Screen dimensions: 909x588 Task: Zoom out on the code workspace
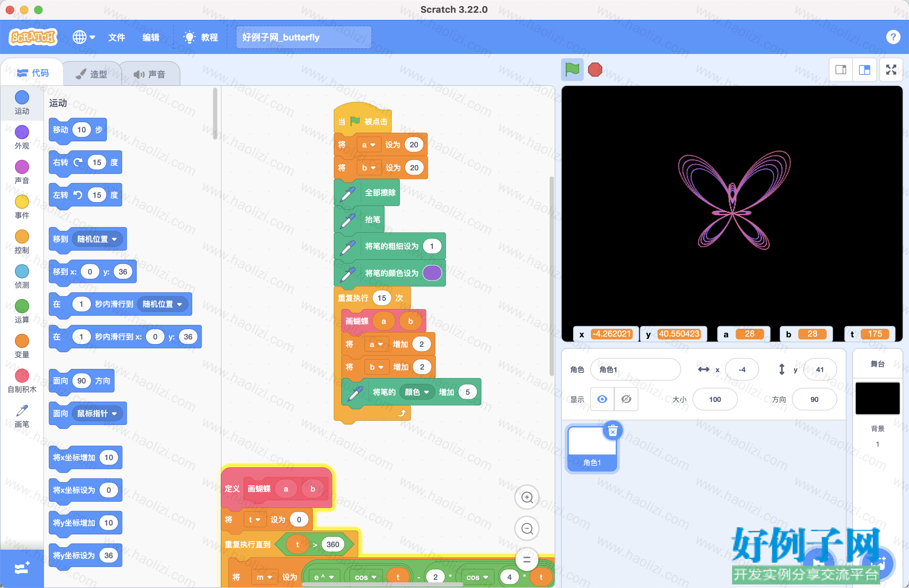point(527,528)
